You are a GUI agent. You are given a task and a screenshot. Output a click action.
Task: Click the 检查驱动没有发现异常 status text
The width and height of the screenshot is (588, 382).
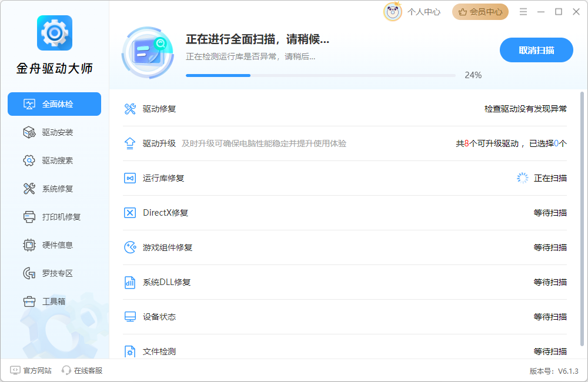pos(525,109)
